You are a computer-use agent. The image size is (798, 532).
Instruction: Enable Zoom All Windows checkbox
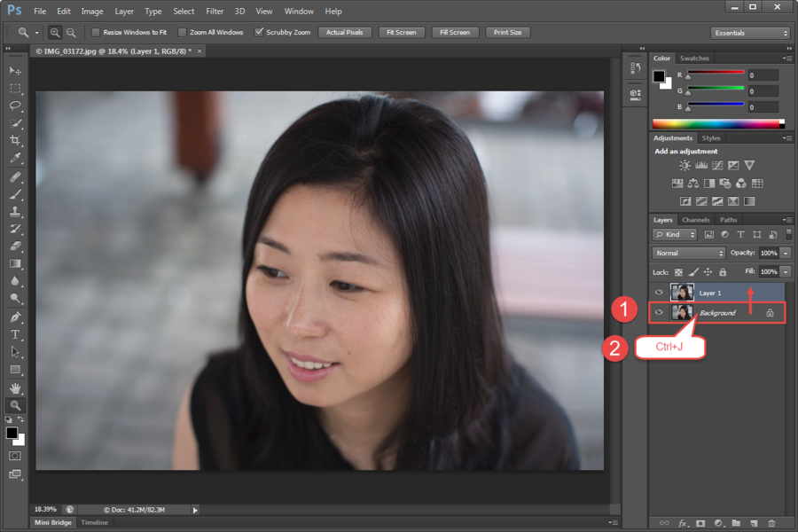(x=182, y=33)
